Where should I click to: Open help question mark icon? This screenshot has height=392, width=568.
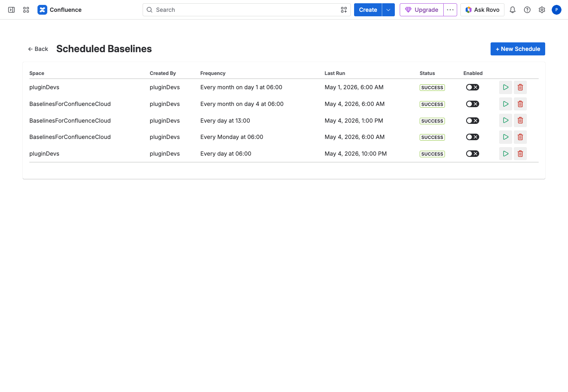coord(527,10)
